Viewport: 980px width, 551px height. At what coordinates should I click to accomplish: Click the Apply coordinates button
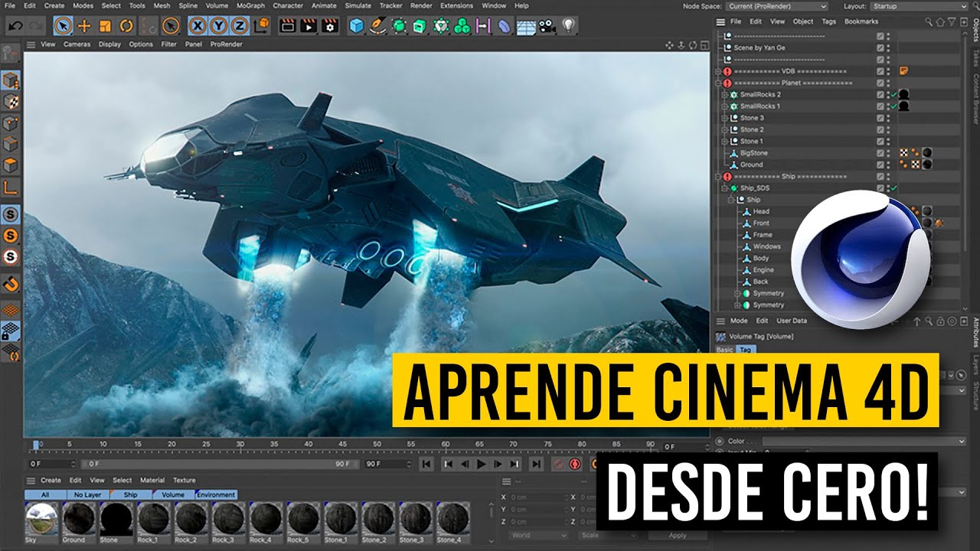[x=678, y=536]
